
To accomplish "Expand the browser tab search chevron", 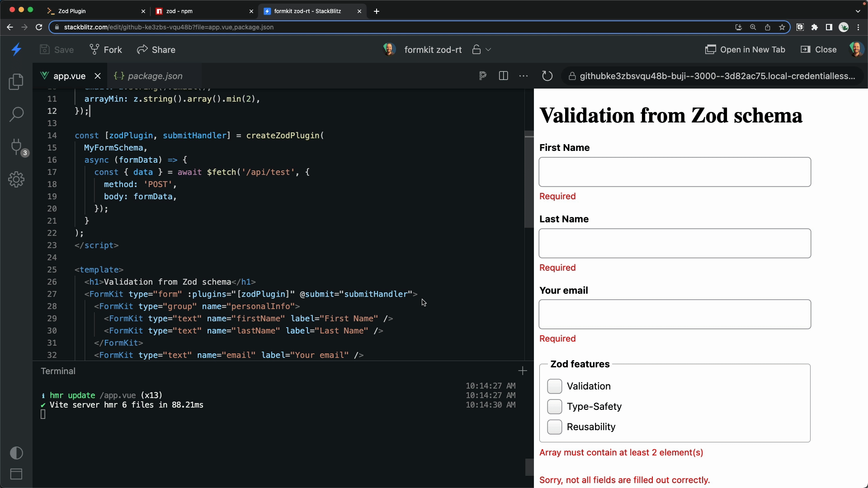I will [858, 11].
